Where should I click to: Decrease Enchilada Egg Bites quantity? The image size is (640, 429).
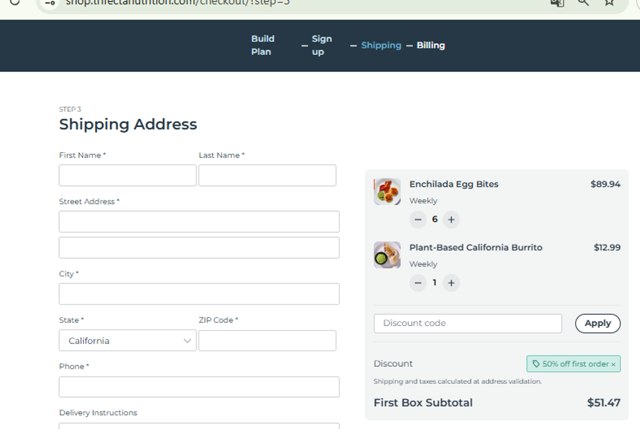(x=418, y=220)
